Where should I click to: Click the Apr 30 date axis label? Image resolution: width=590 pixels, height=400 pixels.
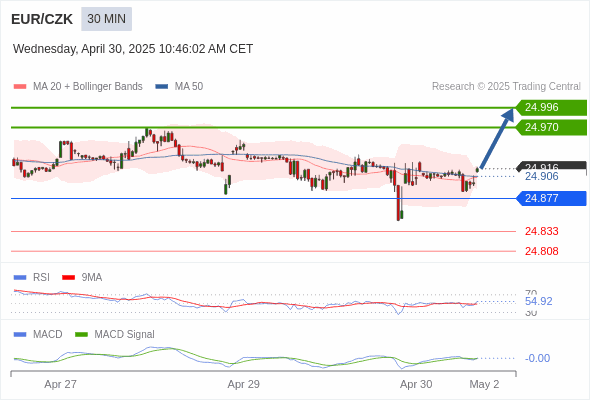[416, 384]
